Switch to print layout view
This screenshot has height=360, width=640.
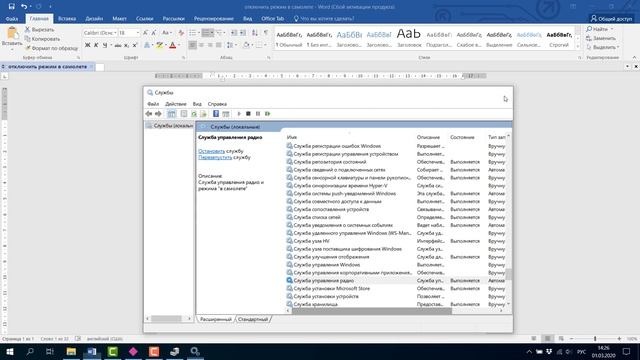547,339
